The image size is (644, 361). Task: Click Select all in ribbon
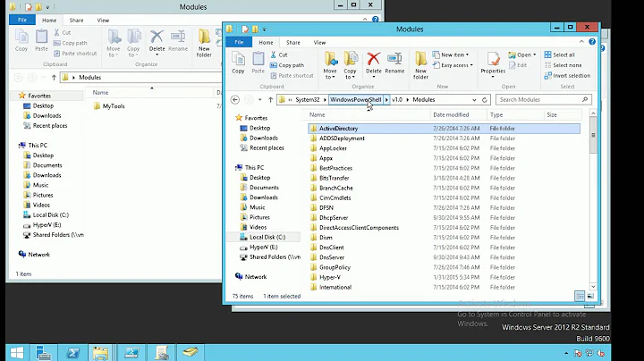(x=559, y=55)
